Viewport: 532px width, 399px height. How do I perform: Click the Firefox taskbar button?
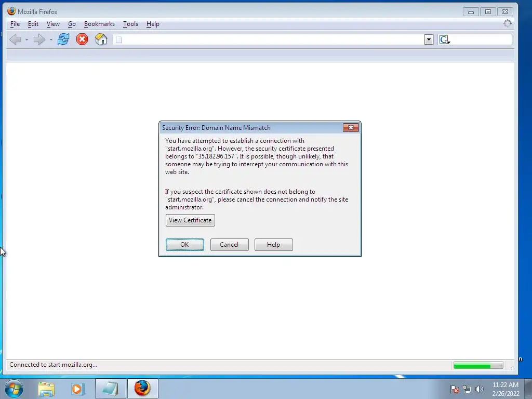click(x=142, y=389)
